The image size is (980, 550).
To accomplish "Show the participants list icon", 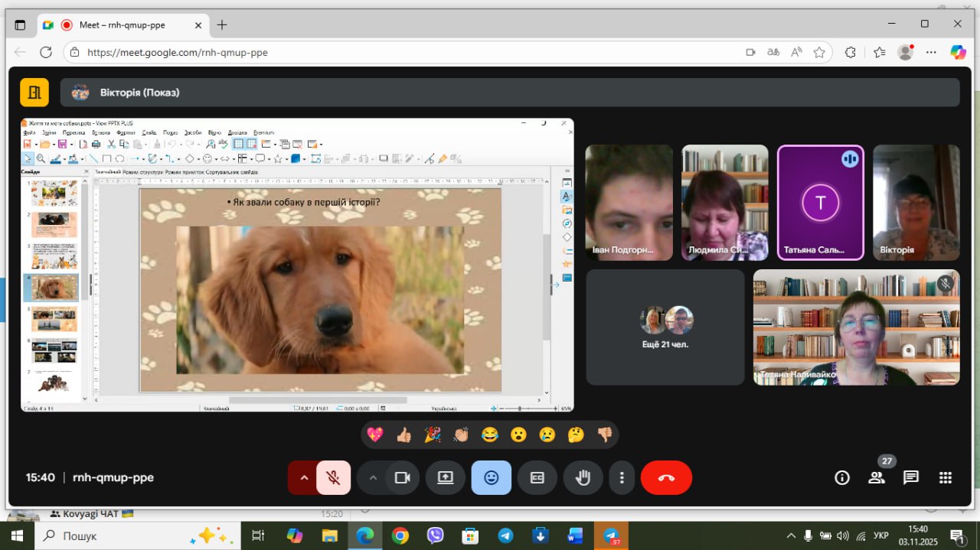I will tap(876, 478).
